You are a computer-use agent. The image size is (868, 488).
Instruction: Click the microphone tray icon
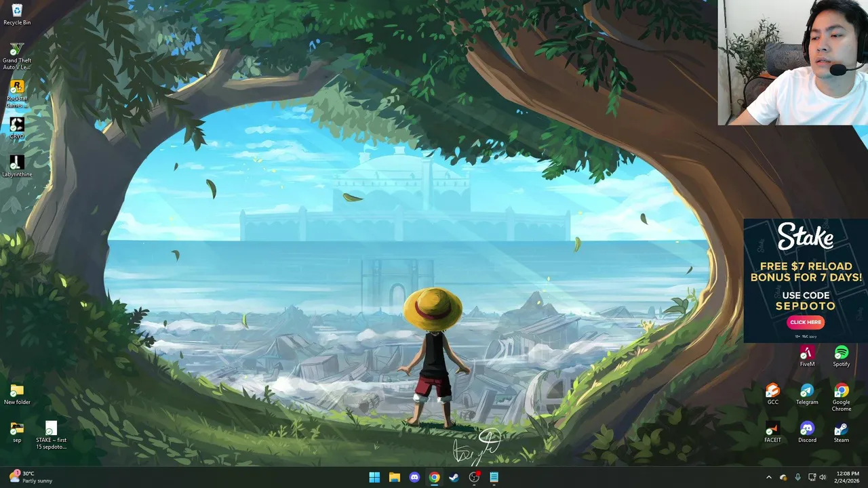point(797,477)
